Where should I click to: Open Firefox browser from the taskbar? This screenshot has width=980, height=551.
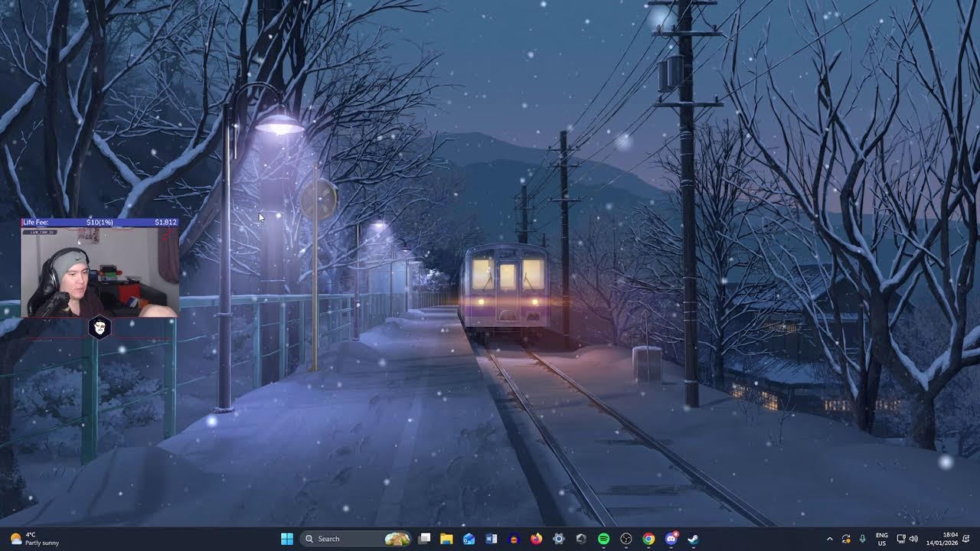coord(536,539)
